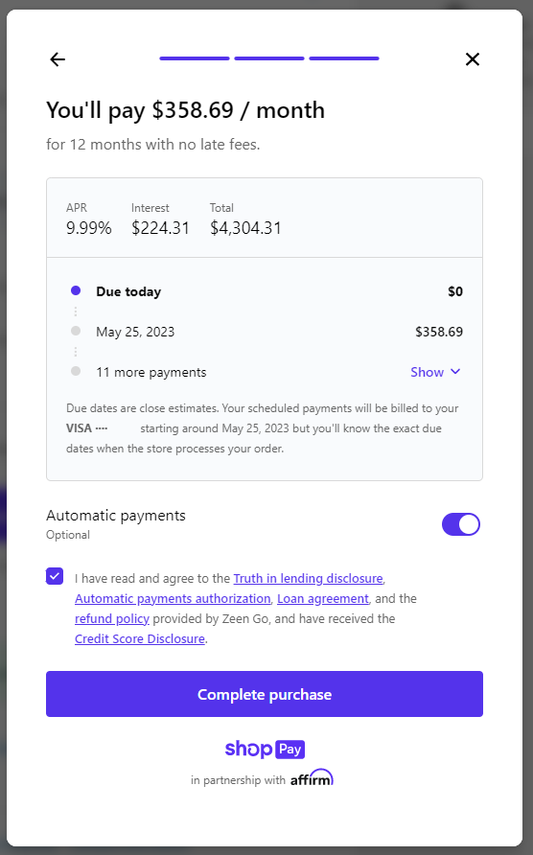Click the third progress step bar
The width and height of the screenshot is (533, 855).
pyautogui.click(x=344, y=58)
